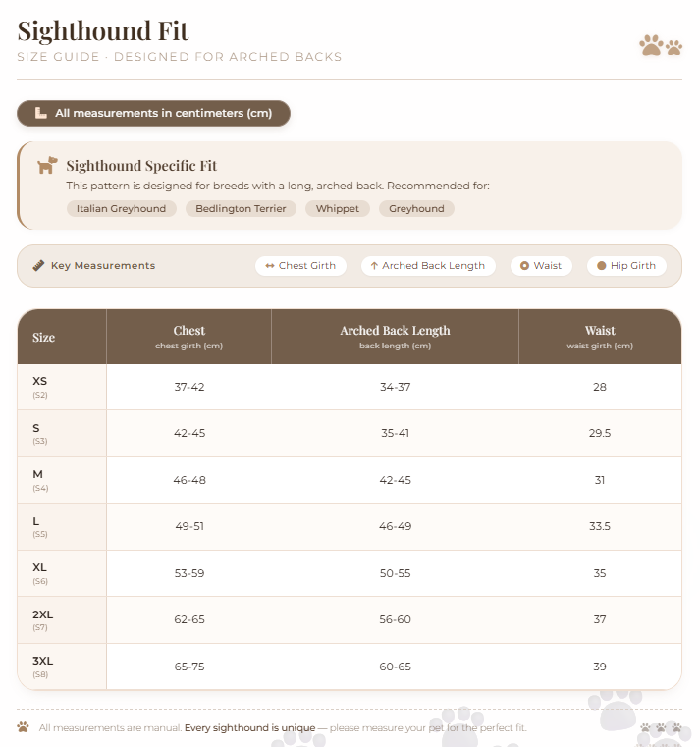Select the Bedlington Terrier breed tag
The width and height of the screenshot is (700, 747).
click(x=241, y=209)
